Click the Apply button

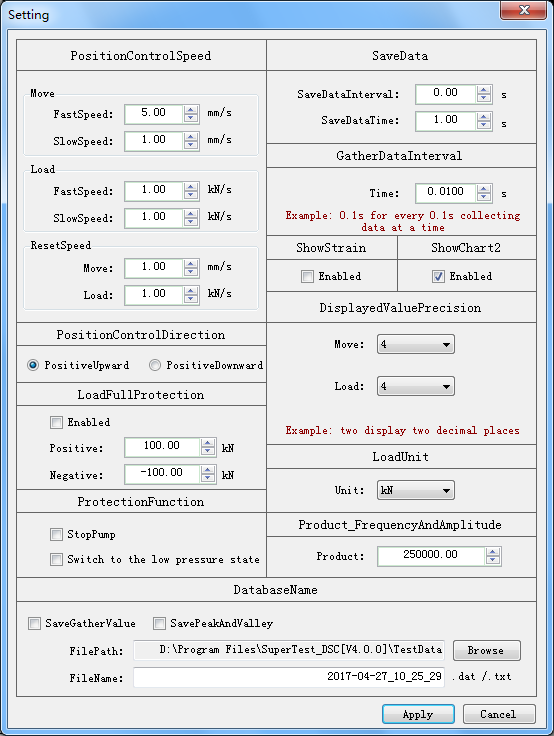click(418, 714)
